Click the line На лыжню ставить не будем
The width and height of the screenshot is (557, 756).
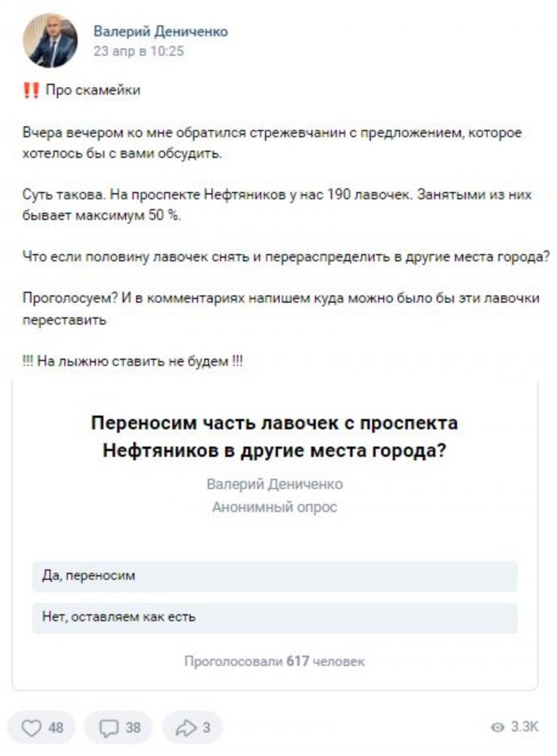point(133,361)
